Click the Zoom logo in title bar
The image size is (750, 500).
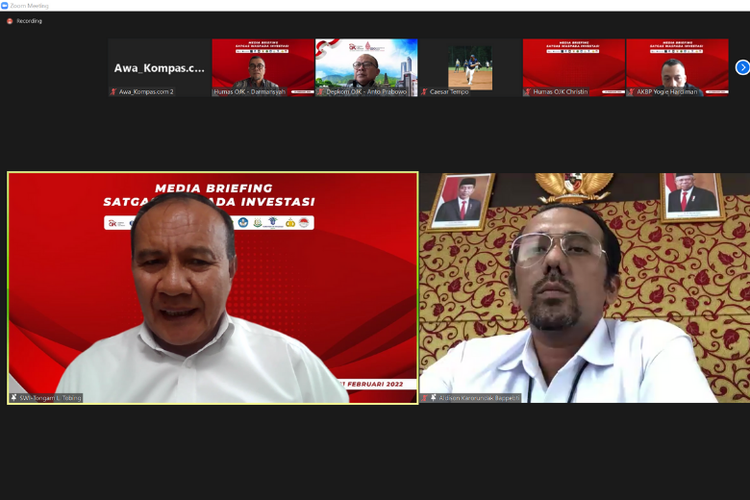click(x=5, y=5)
